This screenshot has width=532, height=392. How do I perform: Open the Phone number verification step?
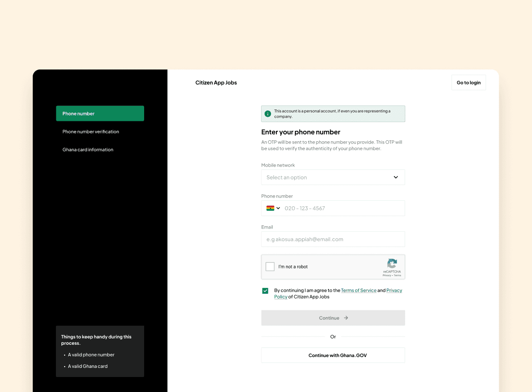tap(90, 131)
